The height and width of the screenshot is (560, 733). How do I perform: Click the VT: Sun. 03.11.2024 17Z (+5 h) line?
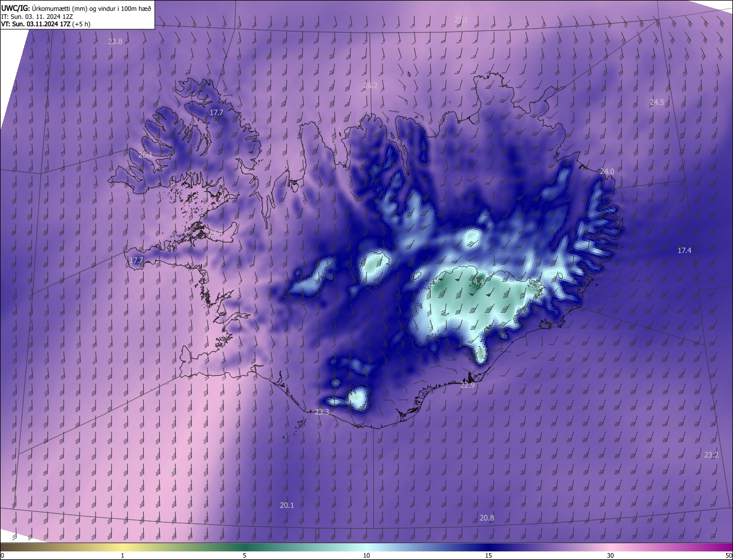[x=45, y=24]
